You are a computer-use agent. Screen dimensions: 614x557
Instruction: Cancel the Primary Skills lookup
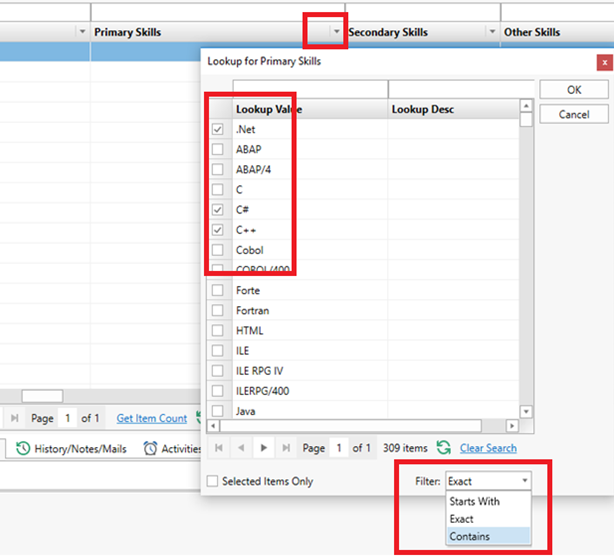click(x=574, y=114)
